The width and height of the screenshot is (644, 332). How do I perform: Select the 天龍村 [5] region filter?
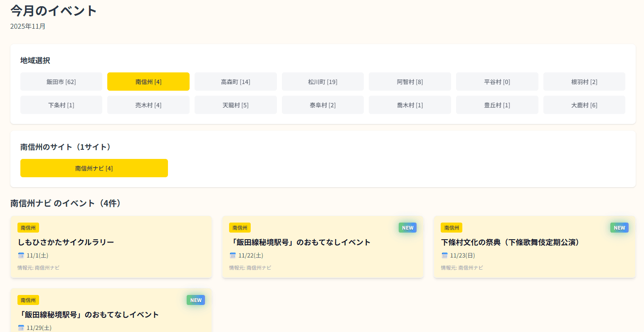point(235,105)
